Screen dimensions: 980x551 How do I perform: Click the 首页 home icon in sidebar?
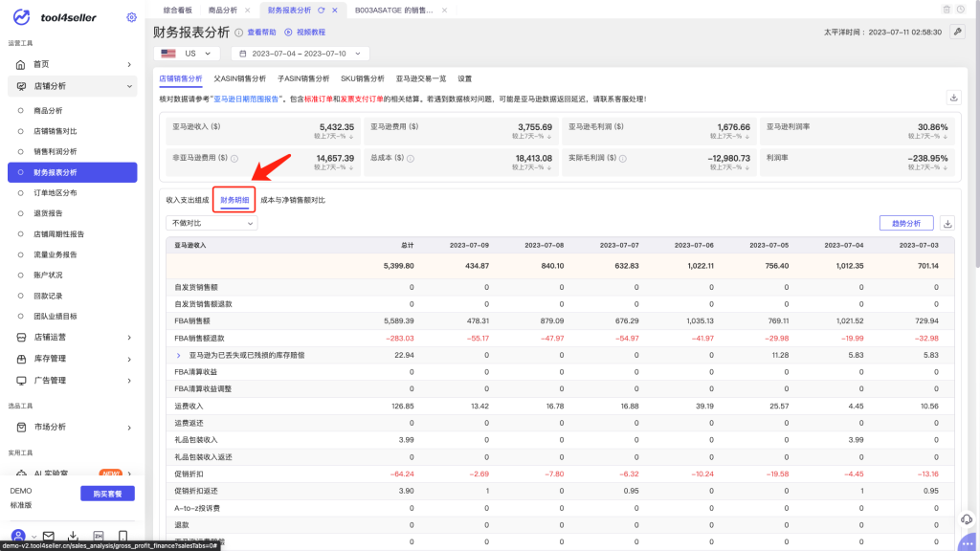pos(21,64)
